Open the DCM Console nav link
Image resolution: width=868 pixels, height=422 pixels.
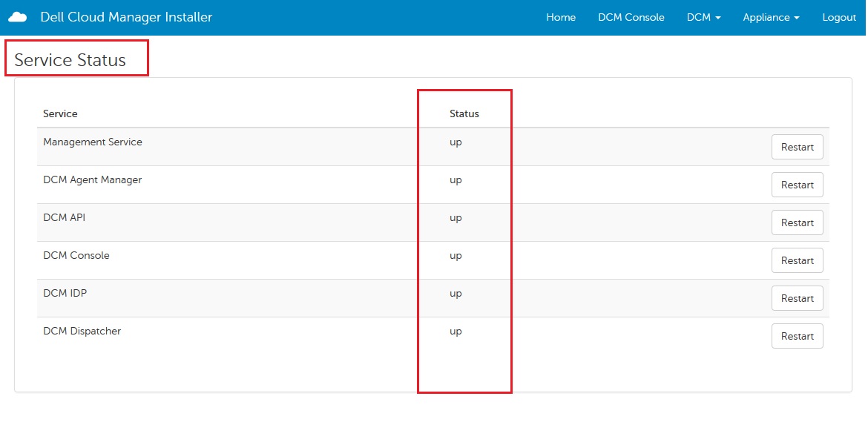(x=631, y=18)
